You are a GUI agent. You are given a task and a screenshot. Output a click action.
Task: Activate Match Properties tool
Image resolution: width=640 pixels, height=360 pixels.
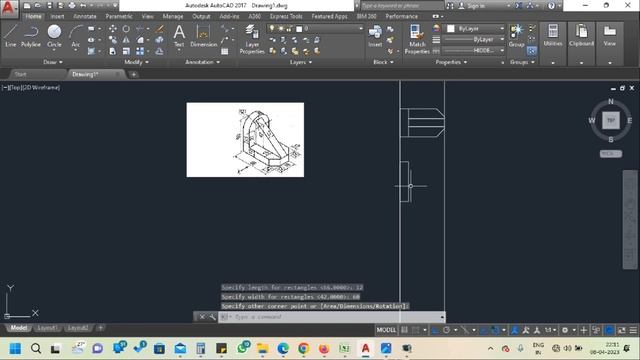pyautogui.click(x=417, y=39)
